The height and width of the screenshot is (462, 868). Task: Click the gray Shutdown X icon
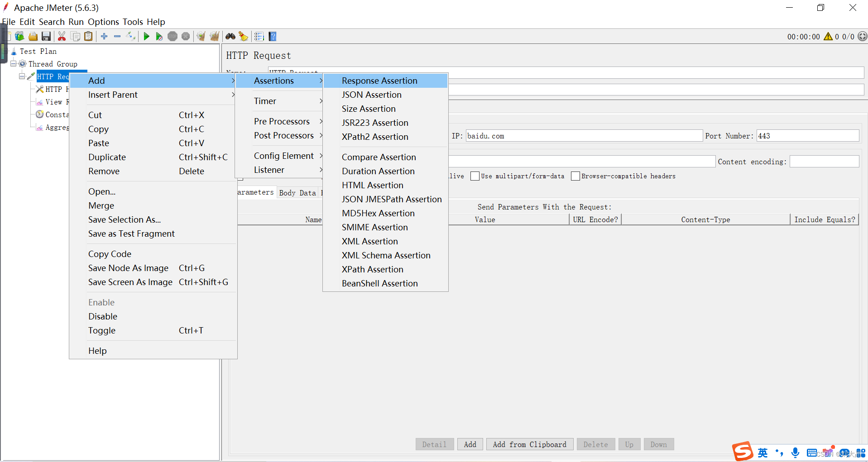(186, 37)
